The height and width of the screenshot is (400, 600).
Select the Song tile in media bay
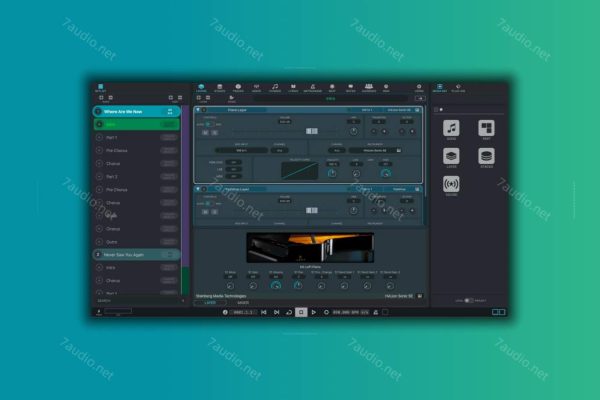(451, 129)
